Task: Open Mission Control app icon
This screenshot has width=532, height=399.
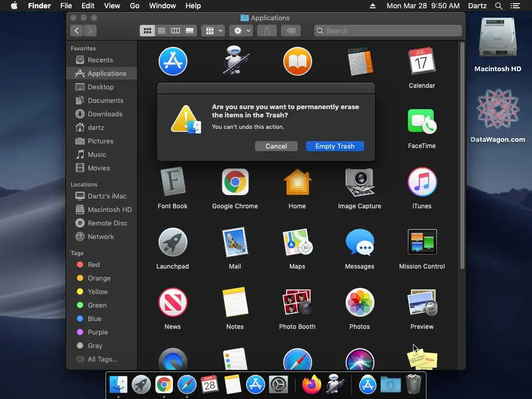Action: [422, 242]
